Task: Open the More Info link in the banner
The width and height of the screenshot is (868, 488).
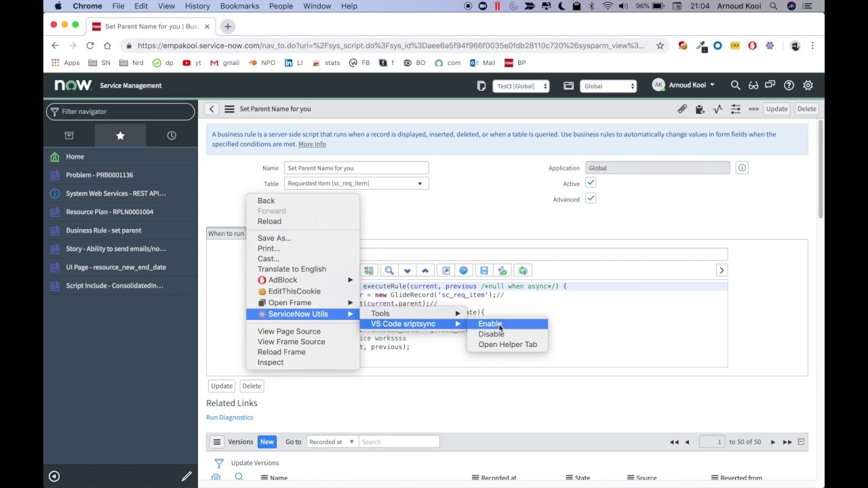Action: (x=312, y=144)
